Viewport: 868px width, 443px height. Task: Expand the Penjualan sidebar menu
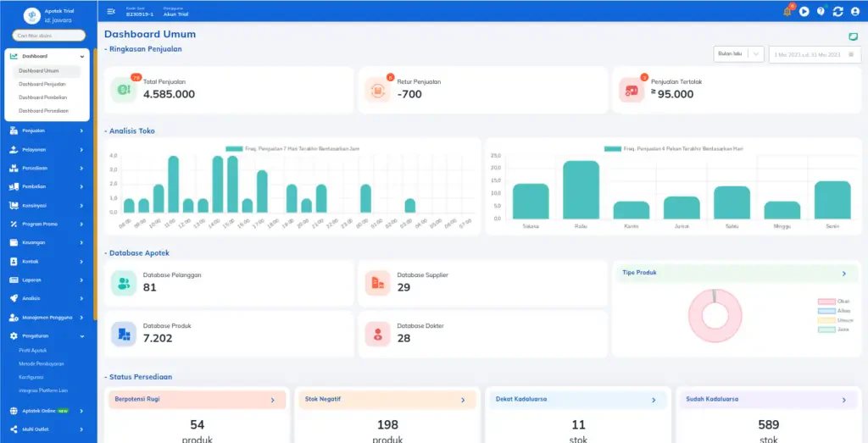[x=48, y=131]
